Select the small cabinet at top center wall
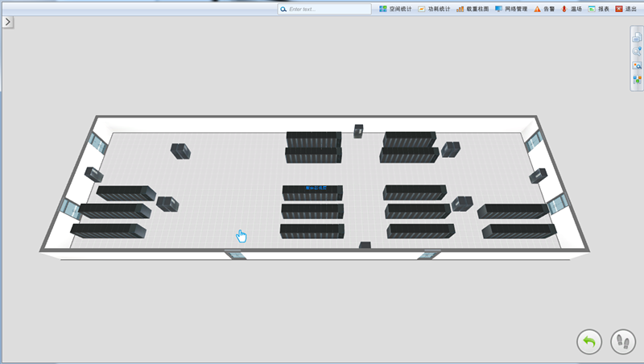 [x=358, y=130]
